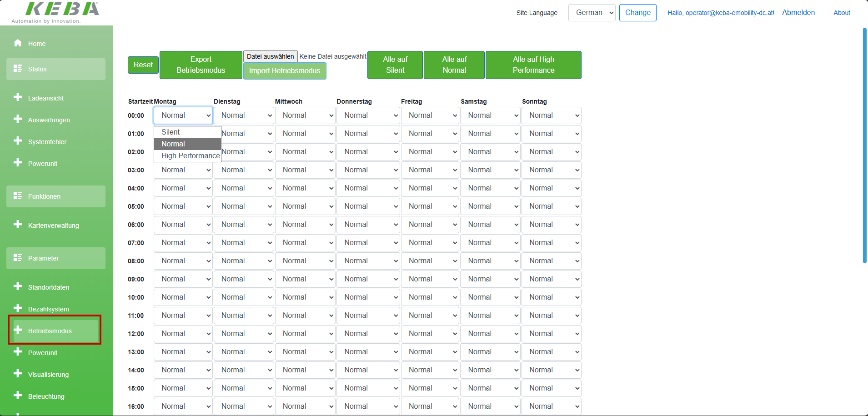Click the Status section list icon
The width and height of the screenshot is (868, 416).
18,68
